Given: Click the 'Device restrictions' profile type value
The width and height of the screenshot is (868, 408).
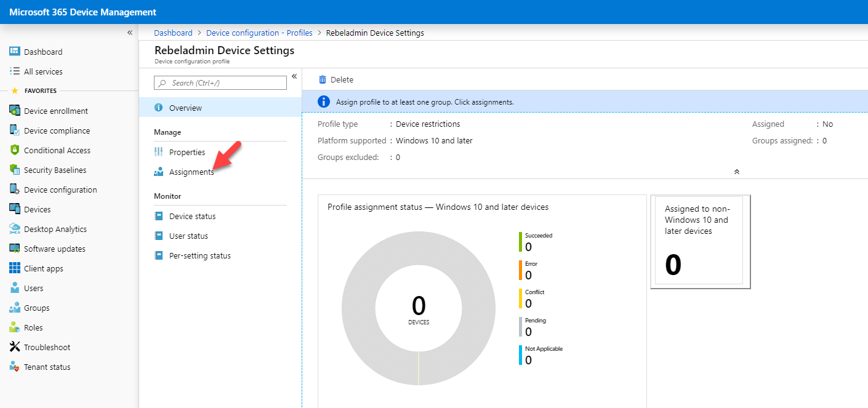Looking at the screenshot, I should point(428,124).
